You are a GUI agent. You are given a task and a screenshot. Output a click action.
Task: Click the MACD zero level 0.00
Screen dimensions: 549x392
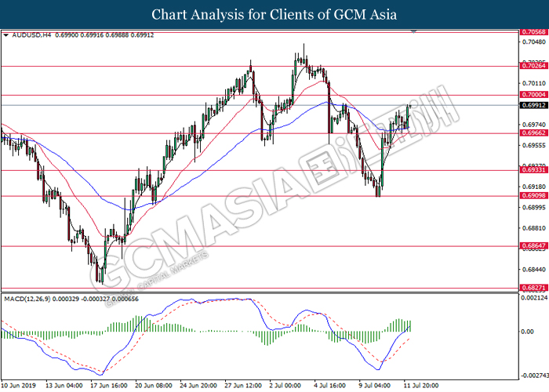pyautogui.click(x=527, y=332)
